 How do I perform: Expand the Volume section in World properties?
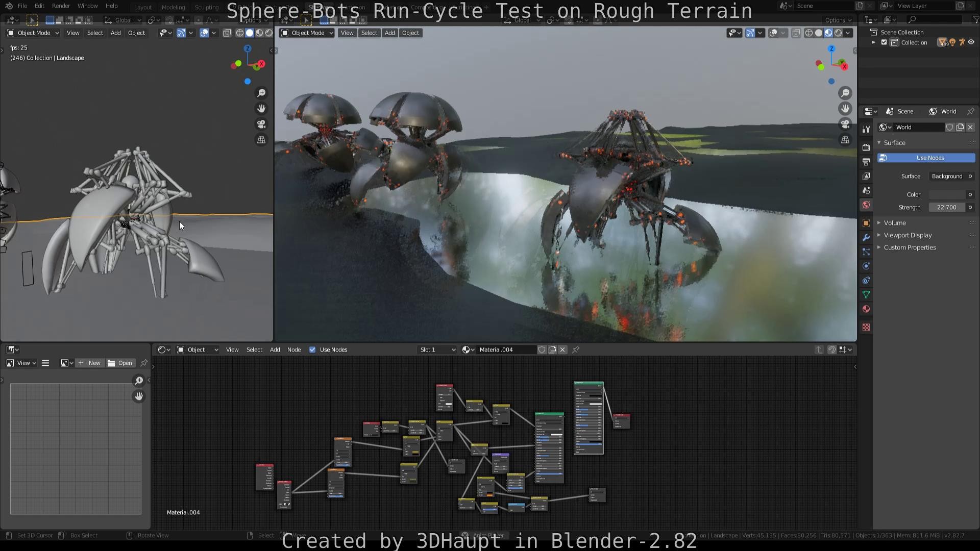point(895,222)
